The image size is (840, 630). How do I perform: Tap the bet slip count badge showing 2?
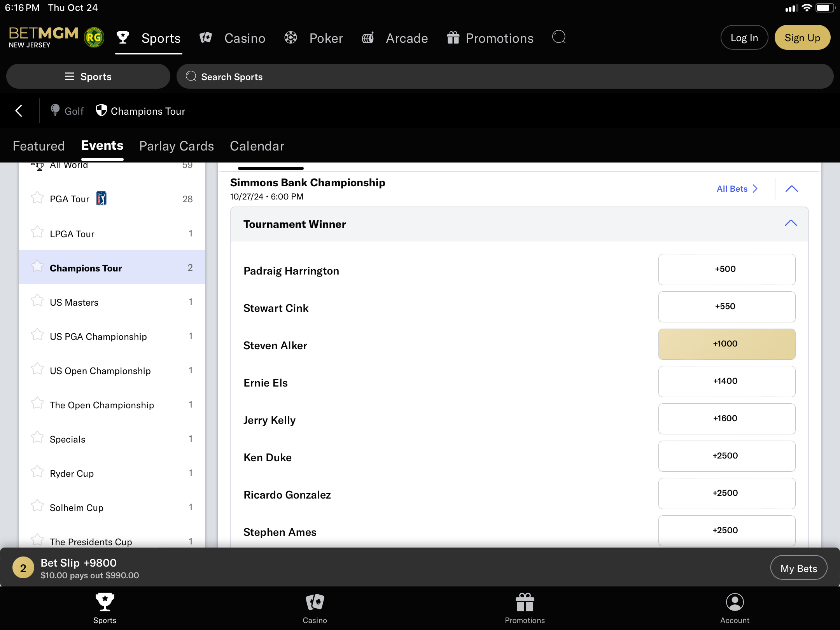(23, 568)
